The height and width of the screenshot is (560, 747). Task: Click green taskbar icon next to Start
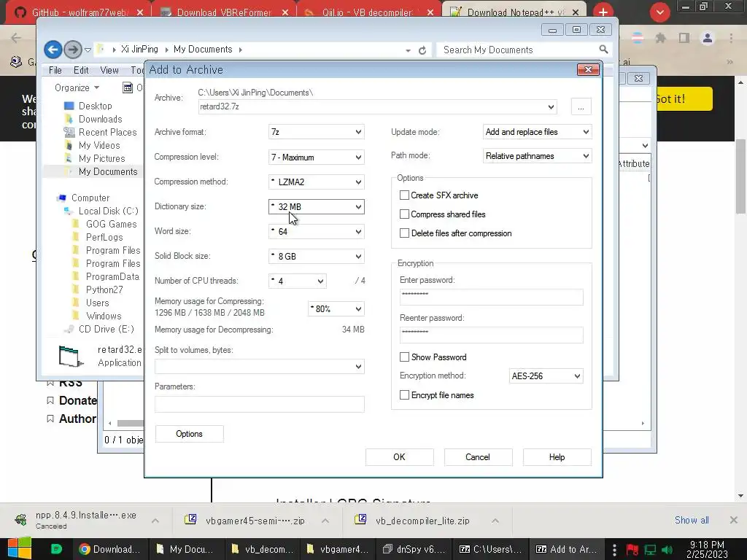[55, 549]
